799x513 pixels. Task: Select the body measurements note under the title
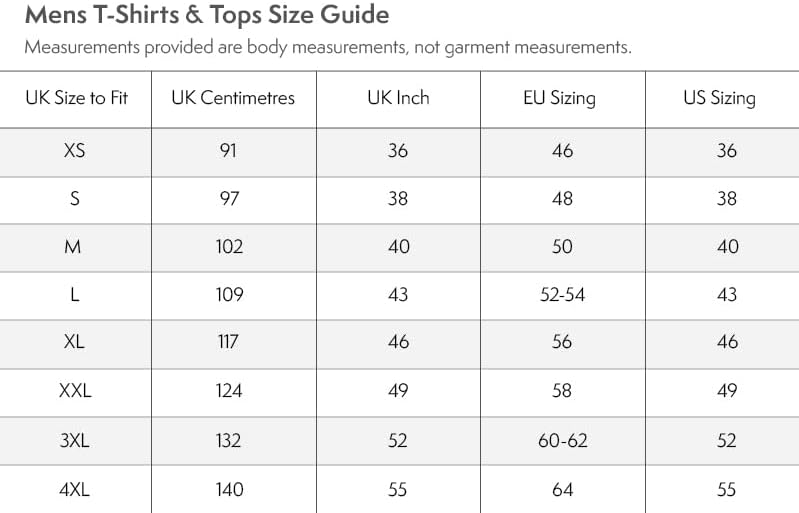point(327,48)
